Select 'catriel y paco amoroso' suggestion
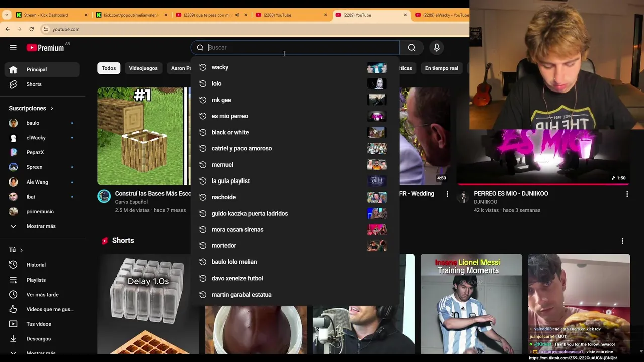This screenshot has width=644, height=362. coord(295,148)
